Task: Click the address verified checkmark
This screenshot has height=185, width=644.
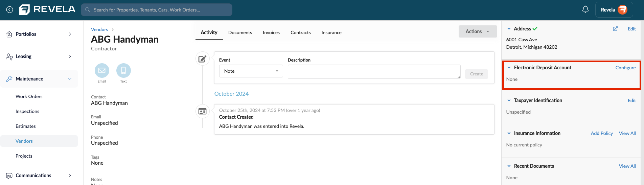Action: [x=535, y=29]
